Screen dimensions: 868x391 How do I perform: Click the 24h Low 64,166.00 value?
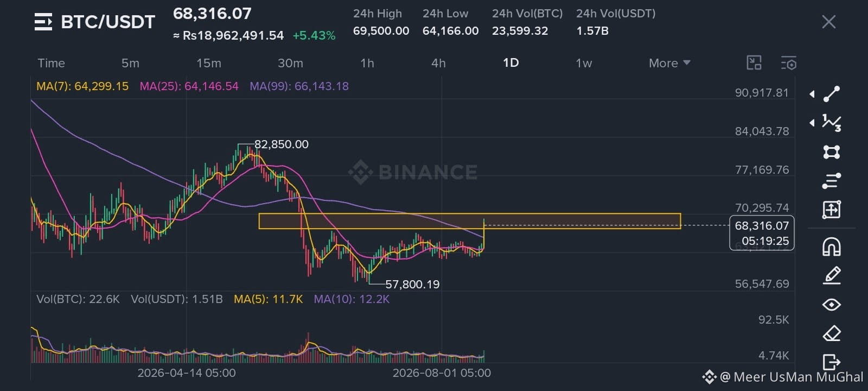450,31
